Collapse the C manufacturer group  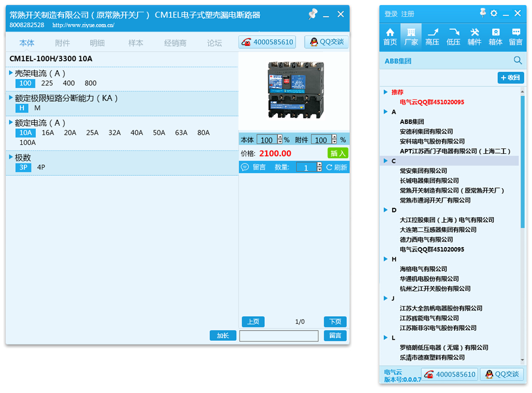[386, 161]
